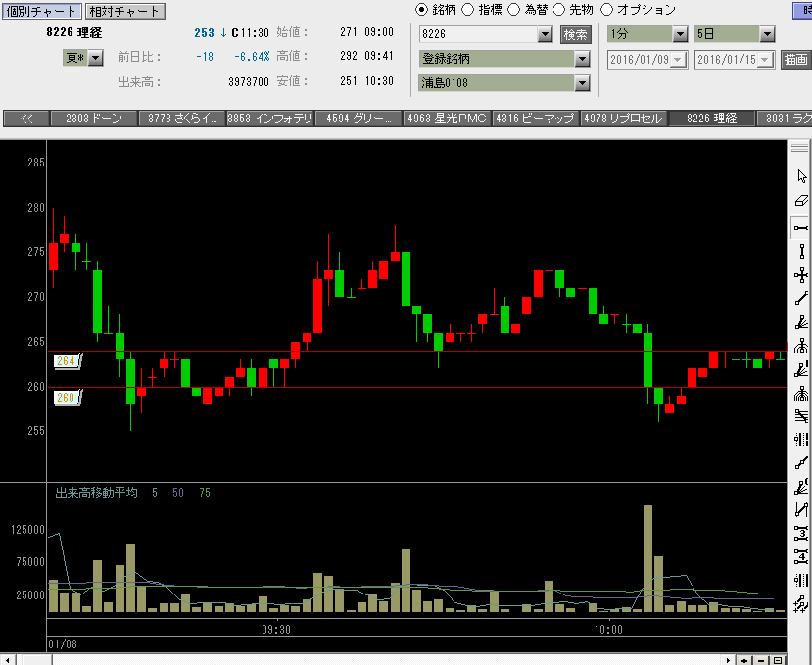
Task: Click the 260 price line label
Action: (68, 398)
